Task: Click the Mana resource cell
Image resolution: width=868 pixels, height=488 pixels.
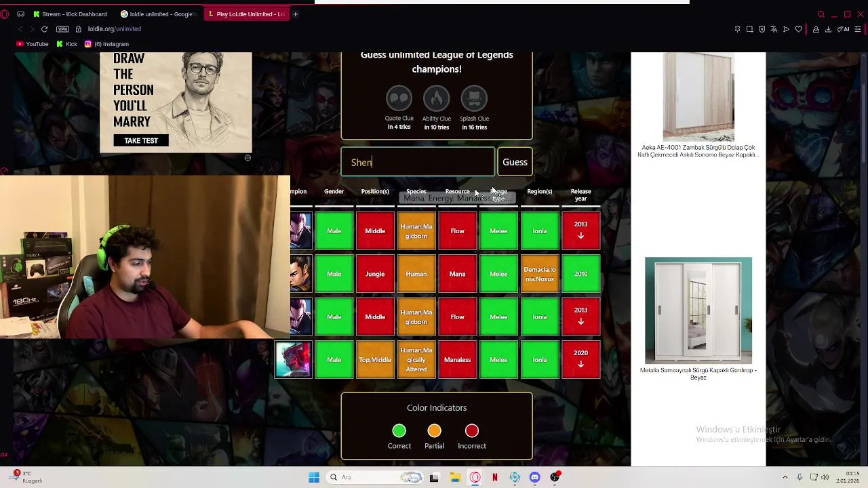Action: pos(458,274)
